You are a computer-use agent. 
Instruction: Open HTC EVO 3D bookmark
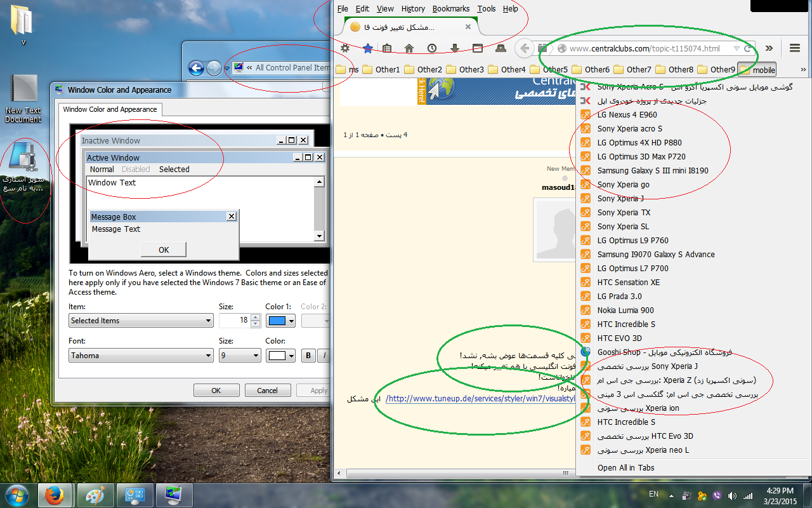pos(693,338)
